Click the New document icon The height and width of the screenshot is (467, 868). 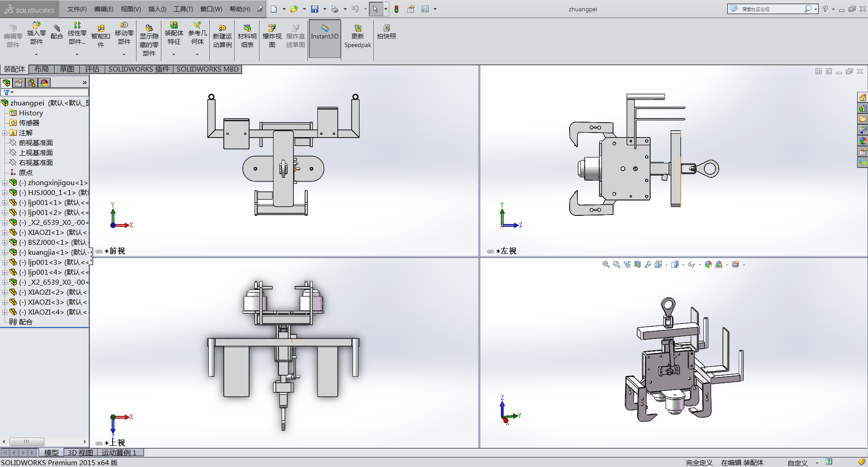coord(274,9)
